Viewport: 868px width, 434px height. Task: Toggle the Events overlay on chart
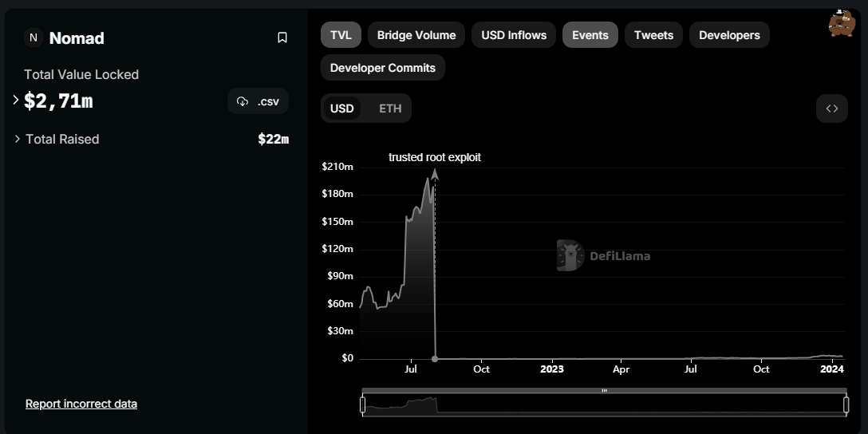pos(590,35)
